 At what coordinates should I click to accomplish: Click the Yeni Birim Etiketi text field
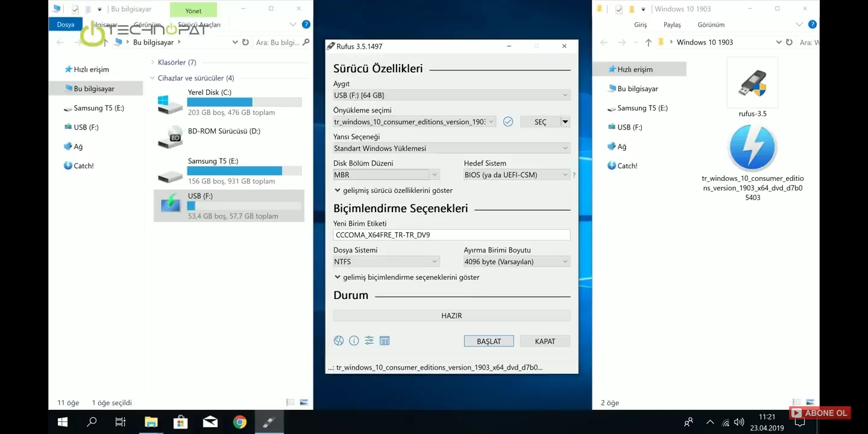[451, 235]
